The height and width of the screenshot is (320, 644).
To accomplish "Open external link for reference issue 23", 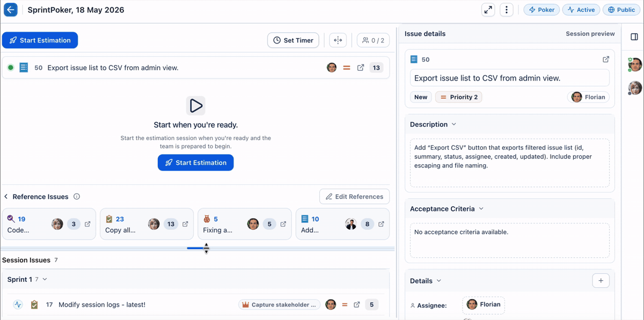I will (185, 224).
